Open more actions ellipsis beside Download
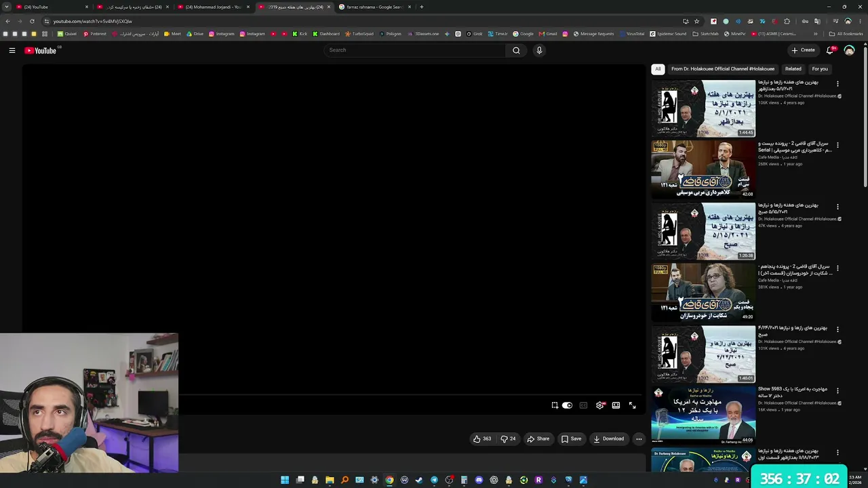The width and height of the screenshot is (868, 488). 639,439
